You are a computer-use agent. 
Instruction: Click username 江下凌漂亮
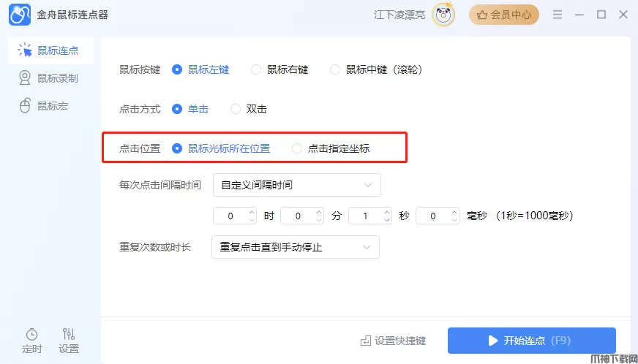pos(399,15)
